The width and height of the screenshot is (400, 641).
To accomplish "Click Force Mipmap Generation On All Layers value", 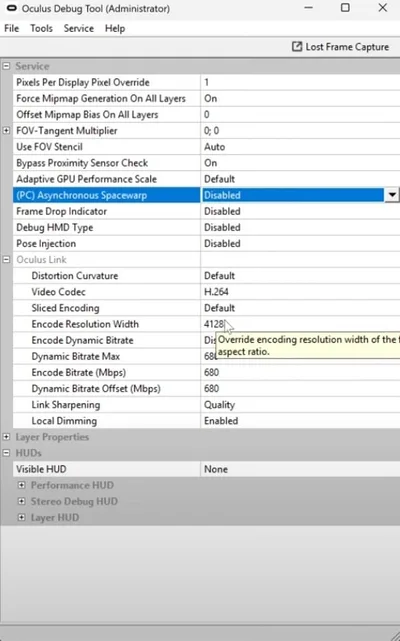I will click(x=300, y=99).
